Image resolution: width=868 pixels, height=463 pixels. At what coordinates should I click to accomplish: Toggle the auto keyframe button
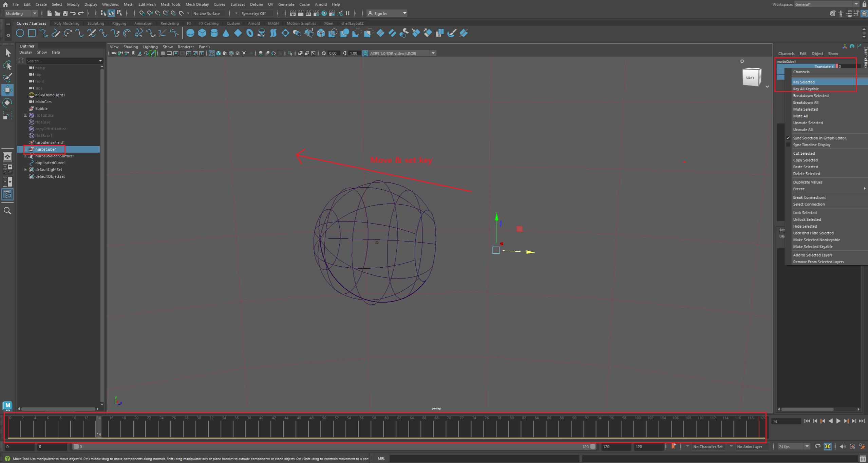pyautogui.click(x=852, y=446)
